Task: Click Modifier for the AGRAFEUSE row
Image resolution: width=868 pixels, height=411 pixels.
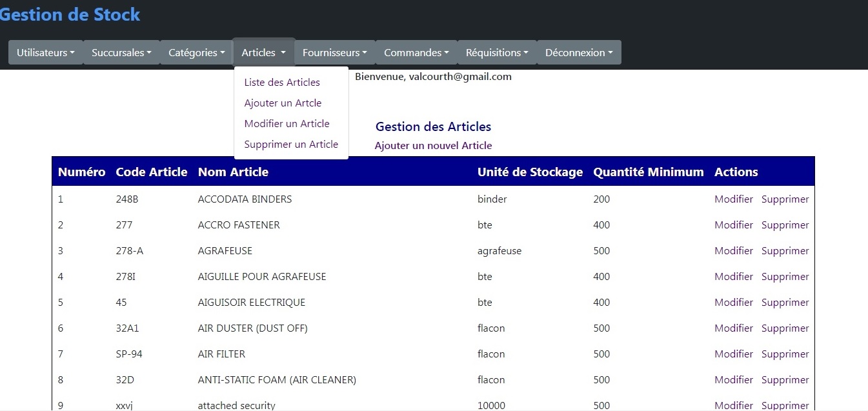Action: pos(733,251)
